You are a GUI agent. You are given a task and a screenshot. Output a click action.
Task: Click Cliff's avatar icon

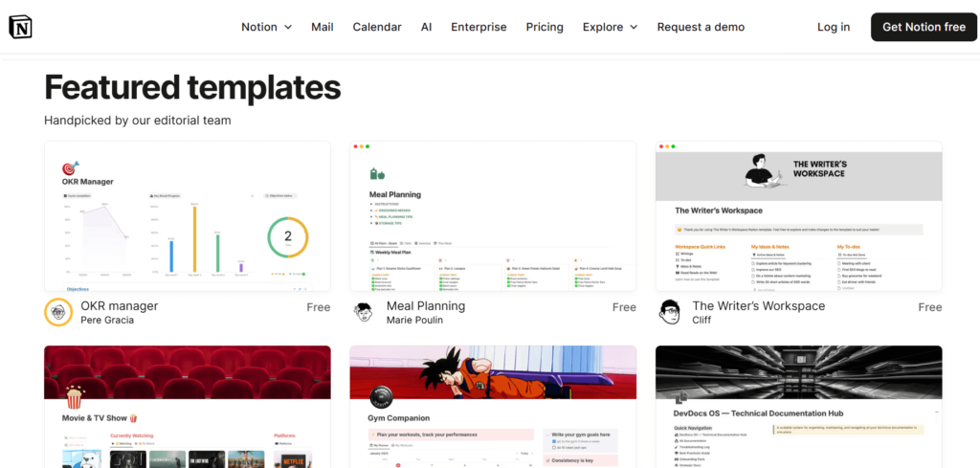[670, 312]
